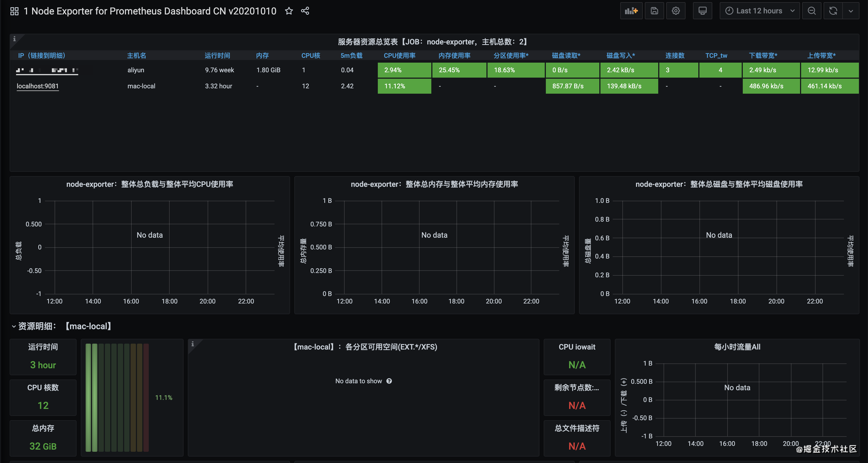Sort table by 连接数 column
Image resolution: width=868 pixels, height=463 pixels.
click(x=675, y=56)
